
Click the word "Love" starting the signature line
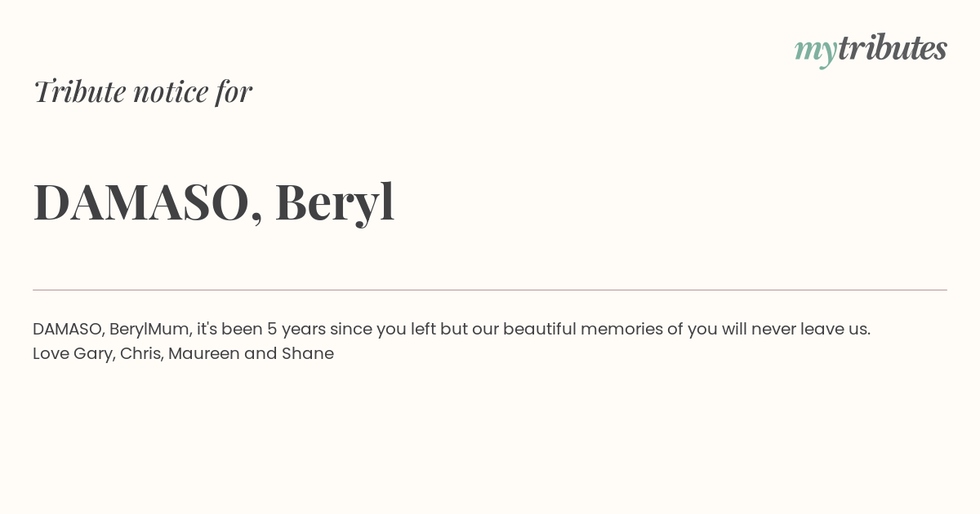(x=51, y=354)
